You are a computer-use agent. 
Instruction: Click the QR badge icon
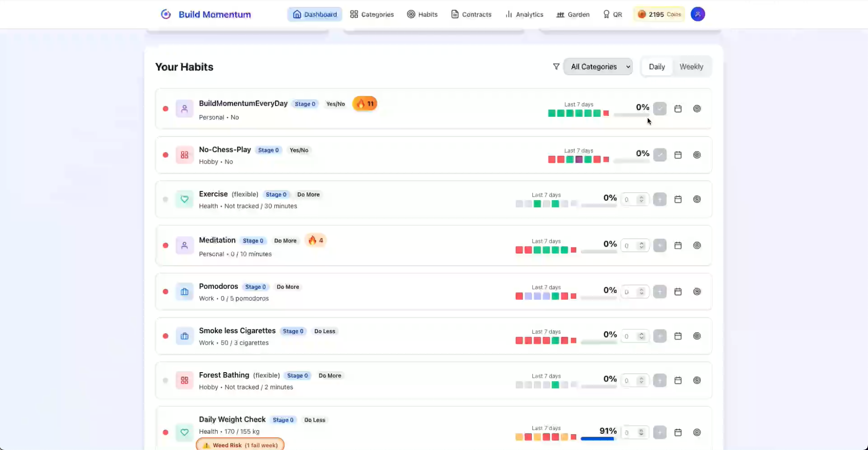606,14
